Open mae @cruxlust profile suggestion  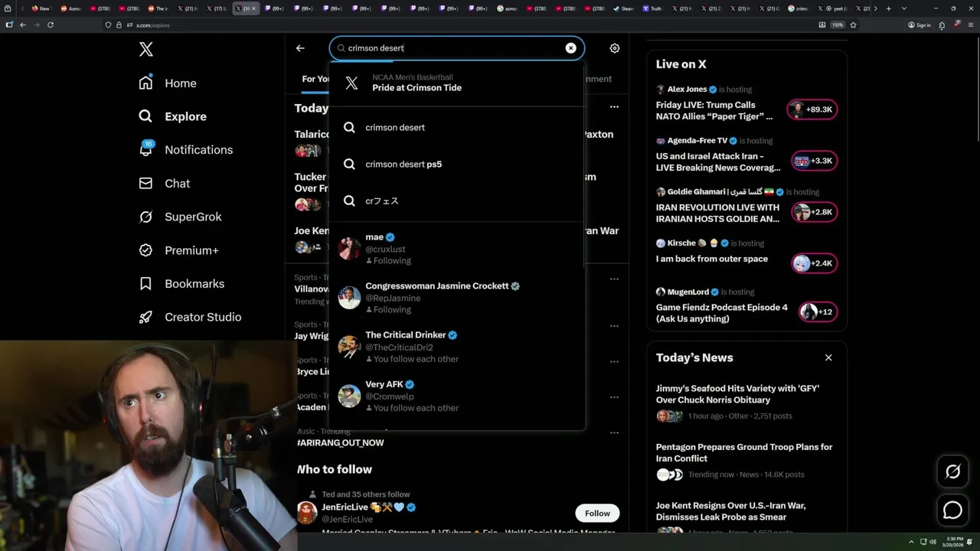click(x=457, y=249)
